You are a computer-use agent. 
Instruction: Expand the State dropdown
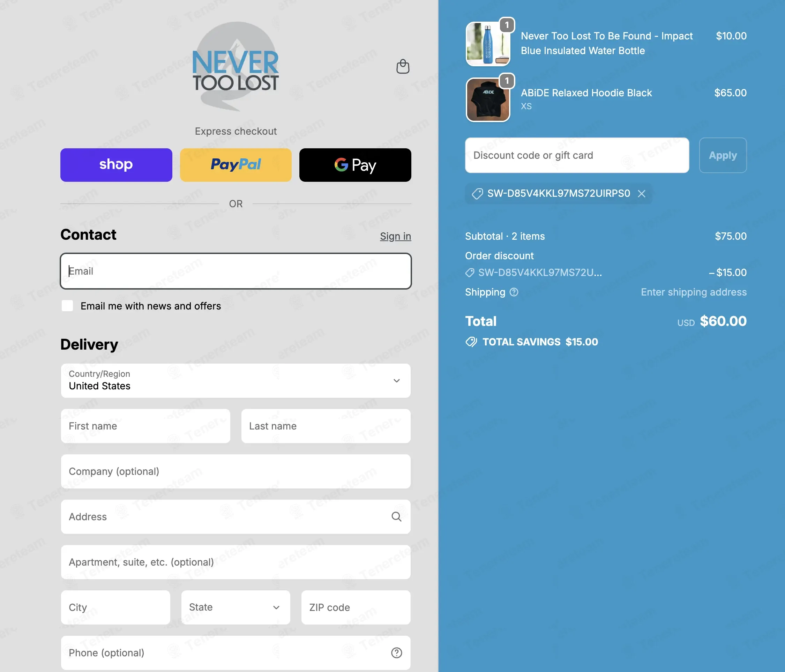tap(236, 607)
